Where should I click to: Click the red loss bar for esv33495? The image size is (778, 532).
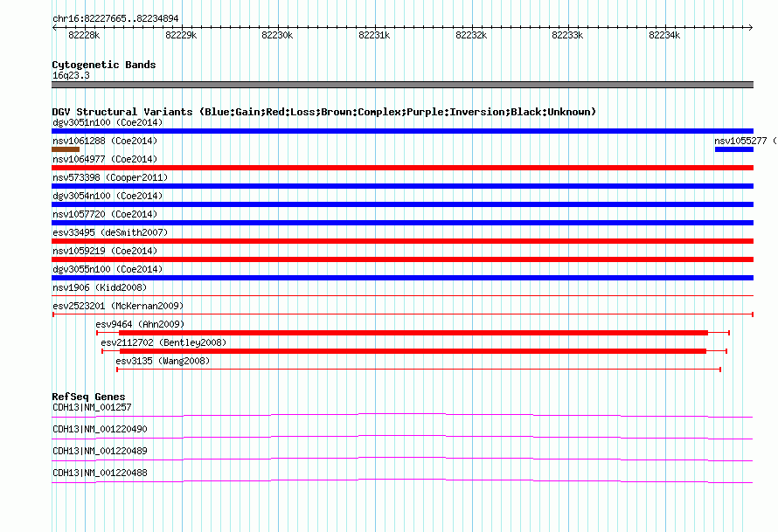click(x=402, y=241)
